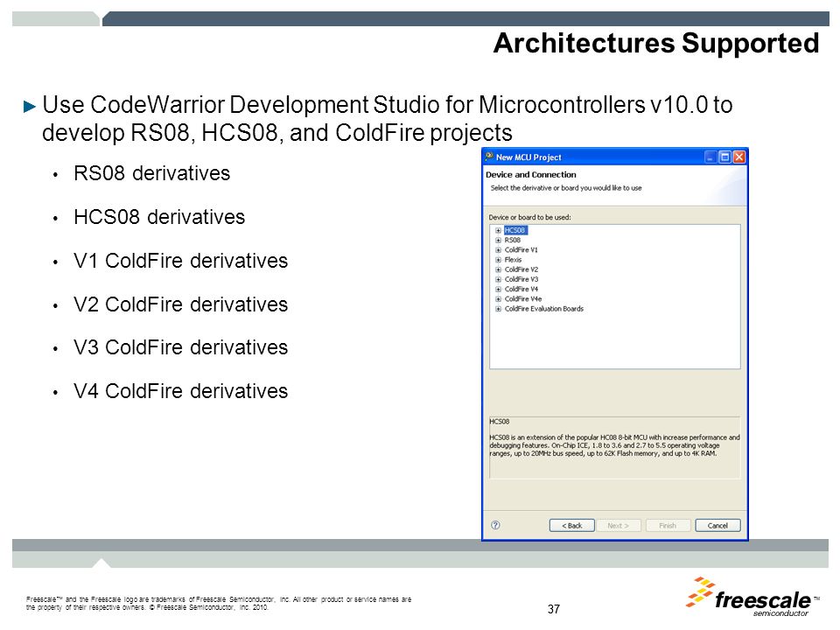Expand the ColdFire V3 node
Screen dimensions: 840x630
coord(498,280)
